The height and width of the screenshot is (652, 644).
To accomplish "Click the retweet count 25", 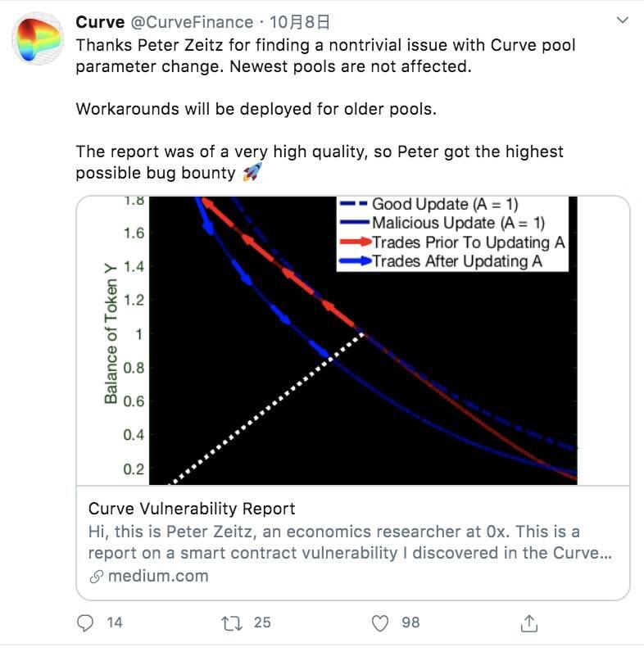I will coord(262,623).
